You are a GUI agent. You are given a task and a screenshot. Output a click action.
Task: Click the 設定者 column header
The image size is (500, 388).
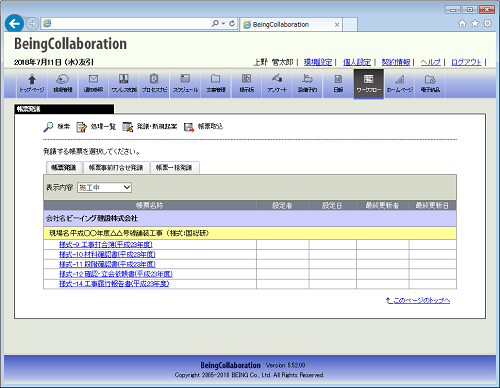click(282, 205)
